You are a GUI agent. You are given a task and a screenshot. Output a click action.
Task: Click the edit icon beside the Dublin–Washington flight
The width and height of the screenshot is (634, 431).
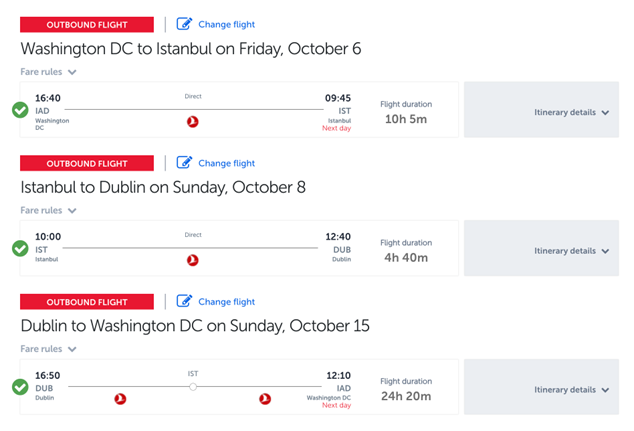point(185,301)
